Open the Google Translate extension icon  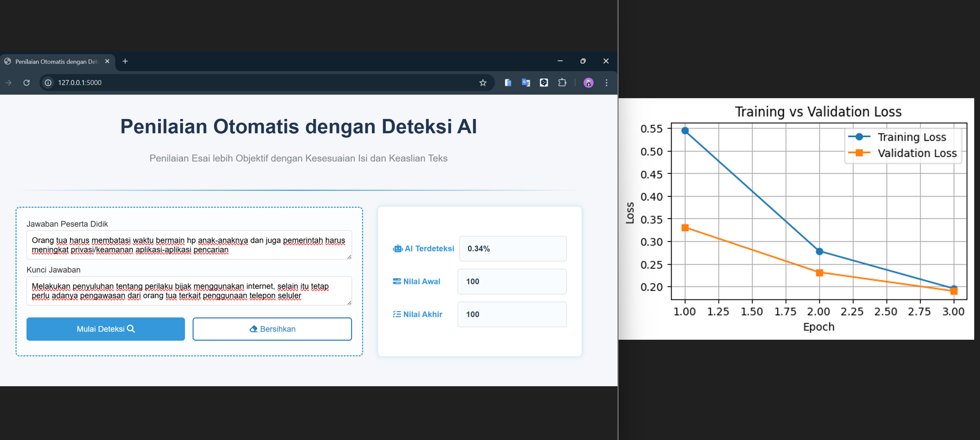526,82
